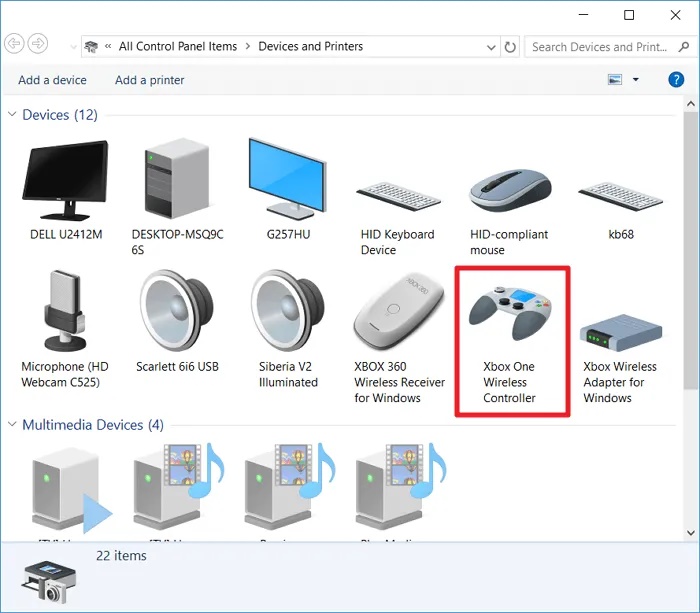700x613 pixels.
Task: Click the 22 items status text
Action: coord(121,555)
